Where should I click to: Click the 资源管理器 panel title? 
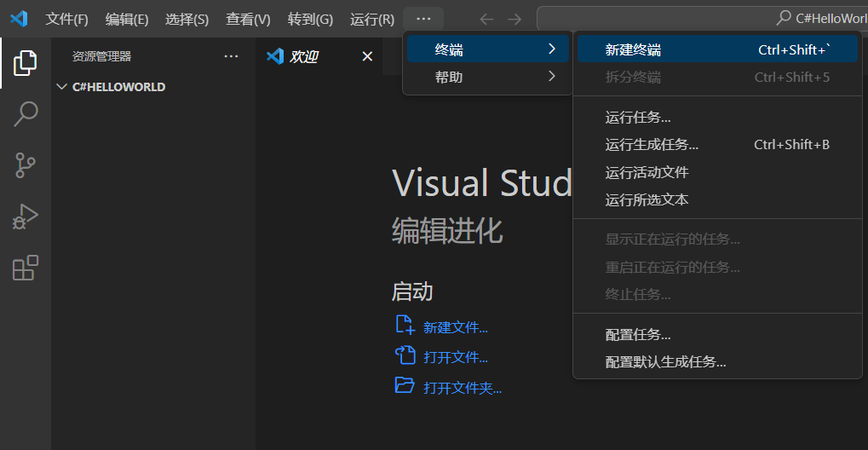pyautogui.click(x=102, y=56)
